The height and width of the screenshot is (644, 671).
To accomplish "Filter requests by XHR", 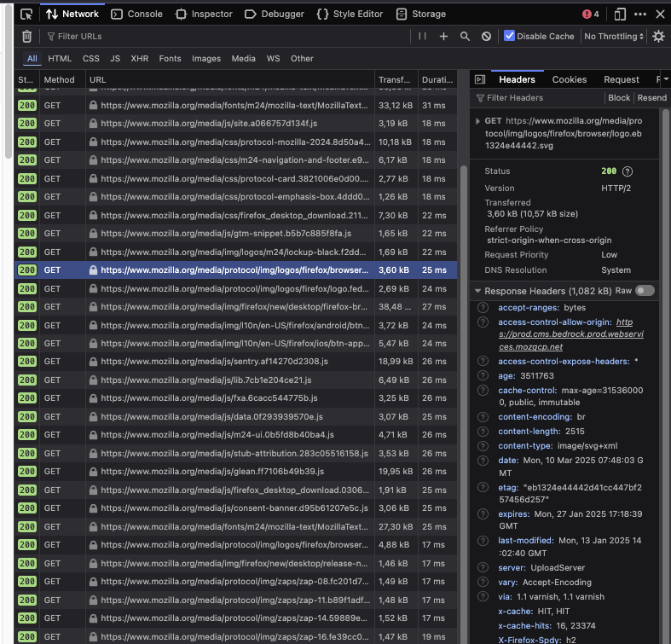I will [x=140, y=59].
